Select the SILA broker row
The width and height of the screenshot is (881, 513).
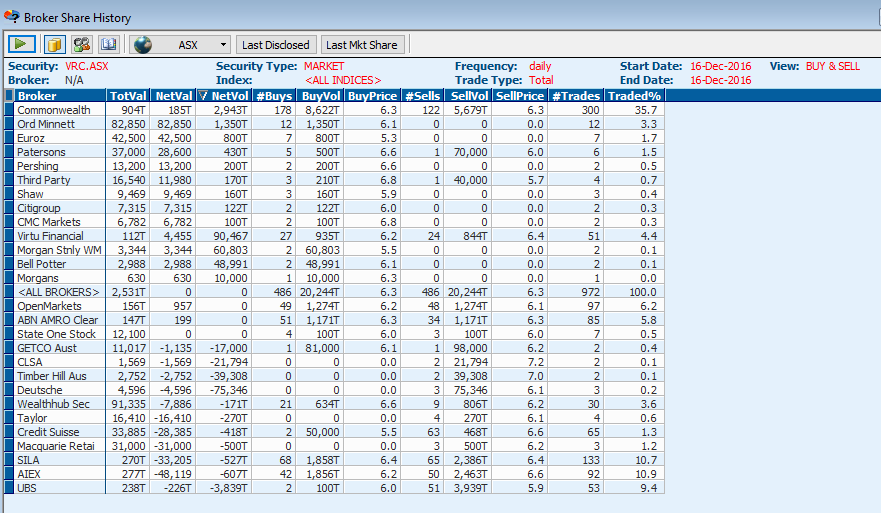[x=335, y=460]
